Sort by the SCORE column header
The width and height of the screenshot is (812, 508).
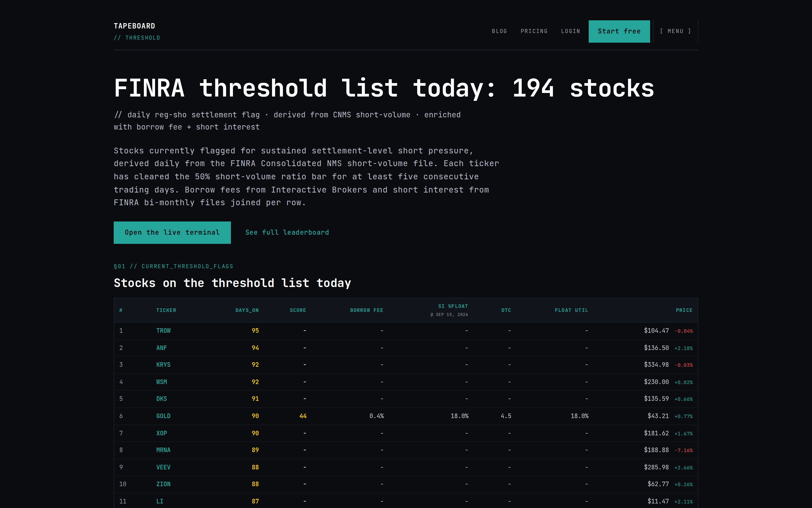pyautogui.click(x=298, y=310)
